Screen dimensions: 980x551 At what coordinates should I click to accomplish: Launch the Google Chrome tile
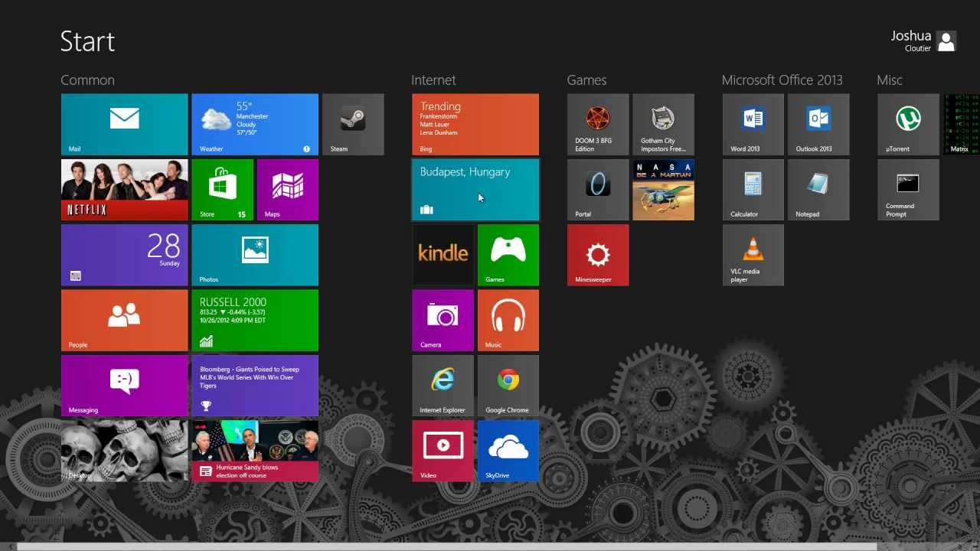[508, 386]
